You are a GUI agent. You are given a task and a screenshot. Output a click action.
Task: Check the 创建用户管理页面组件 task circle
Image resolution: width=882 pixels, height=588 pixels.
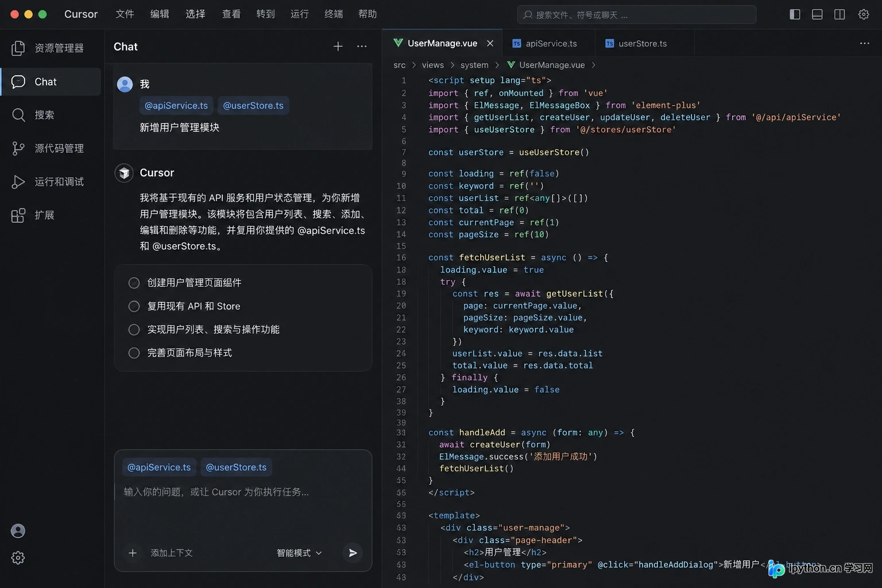tap(134, 283)
